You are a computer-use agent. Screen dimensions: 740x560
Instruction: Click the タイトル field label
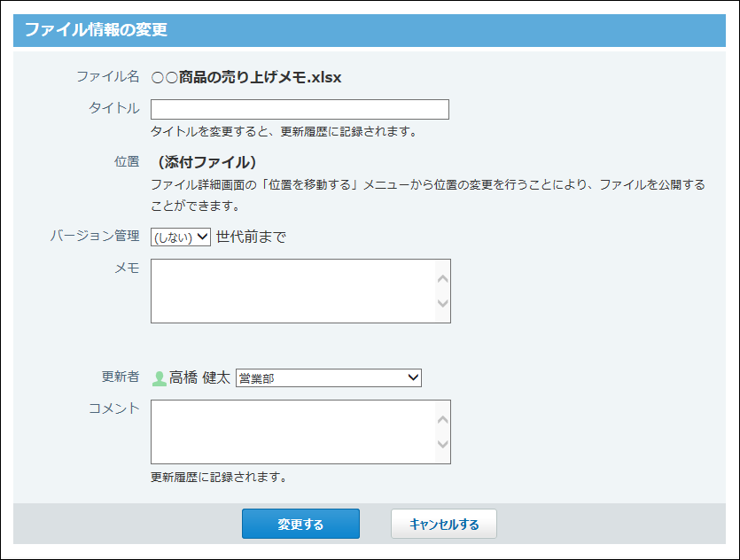point(113,108)
